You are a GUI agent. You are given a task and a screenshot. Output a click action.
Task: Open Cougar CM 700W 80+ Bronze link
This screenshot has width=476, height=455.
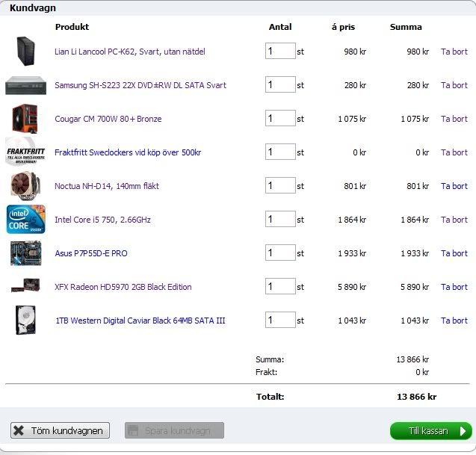(x=108, y=119)
